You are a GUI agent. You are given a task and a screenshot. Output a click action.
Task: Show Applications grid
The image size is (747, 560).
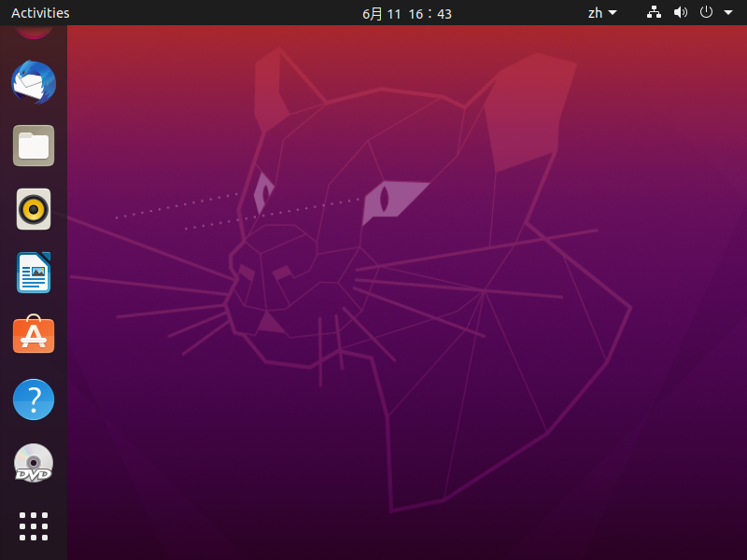pyautogui.click(x=34, y=526)
